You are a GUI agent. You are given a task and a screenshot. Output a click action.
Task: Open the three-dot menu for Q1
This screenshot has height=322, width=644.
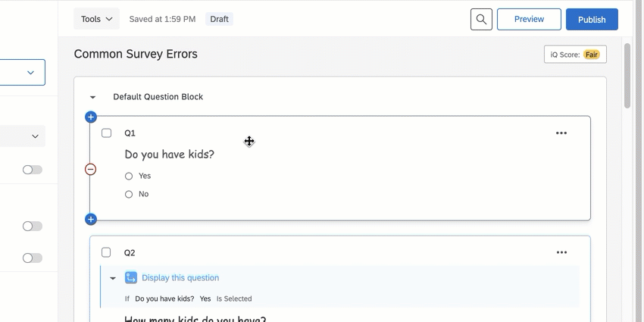point(561,133)
